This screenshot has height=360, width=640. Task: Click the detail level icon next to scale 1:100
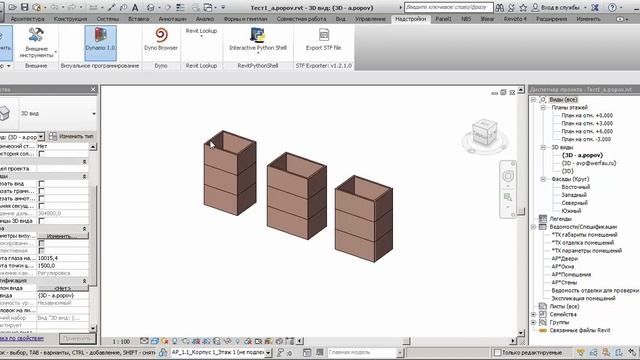point(144,341)
